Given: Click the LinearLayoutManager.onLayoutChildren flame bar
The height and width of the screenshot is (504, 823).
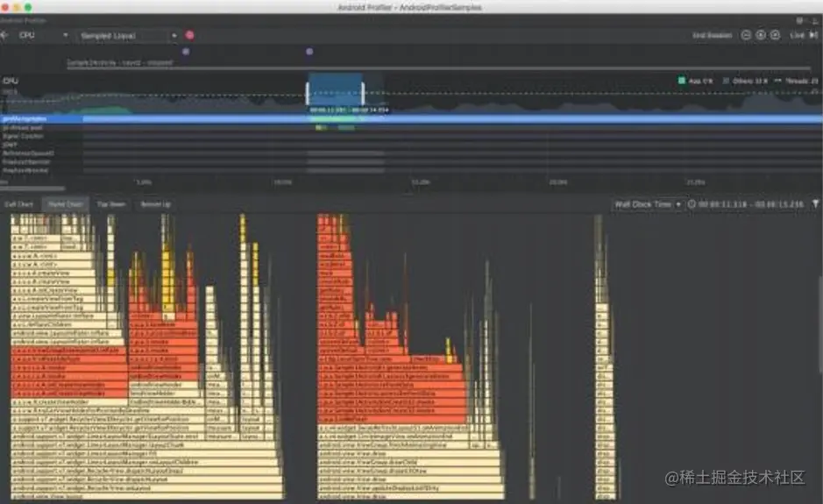Looking at the screenshot, I should (x=145, y=462).
